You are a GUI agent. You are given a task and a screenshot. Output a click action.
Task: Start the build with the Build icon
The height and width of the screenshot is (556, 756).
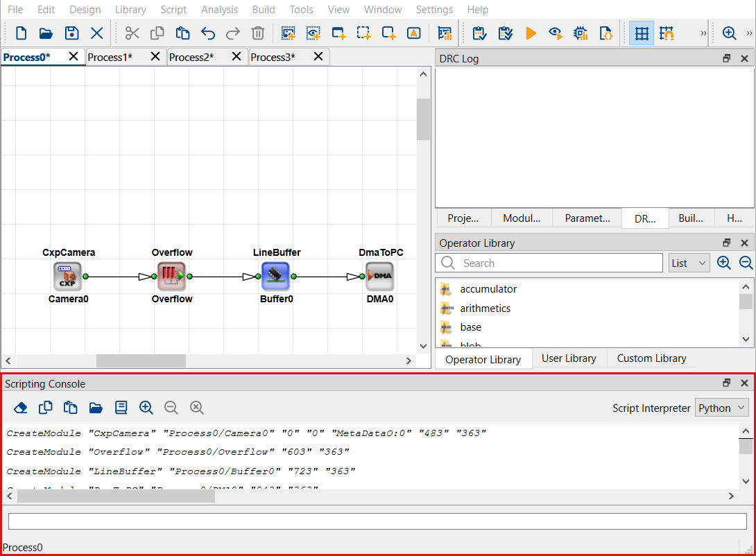531,33
